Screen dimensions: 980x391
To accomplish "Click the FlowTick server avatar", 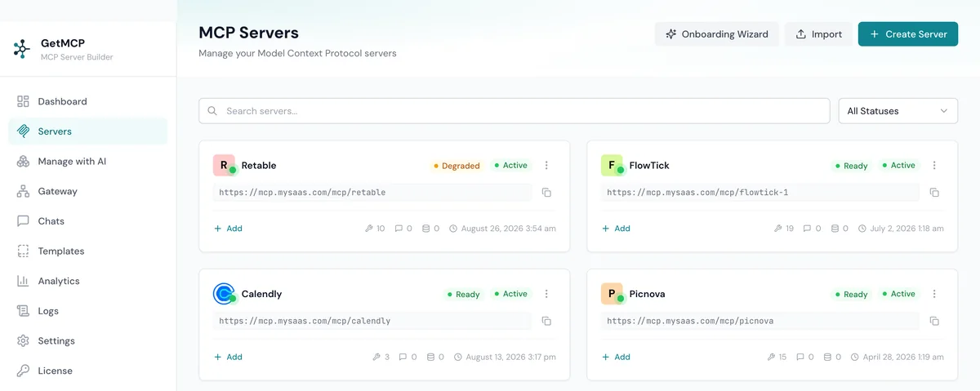I will [612, 165].
